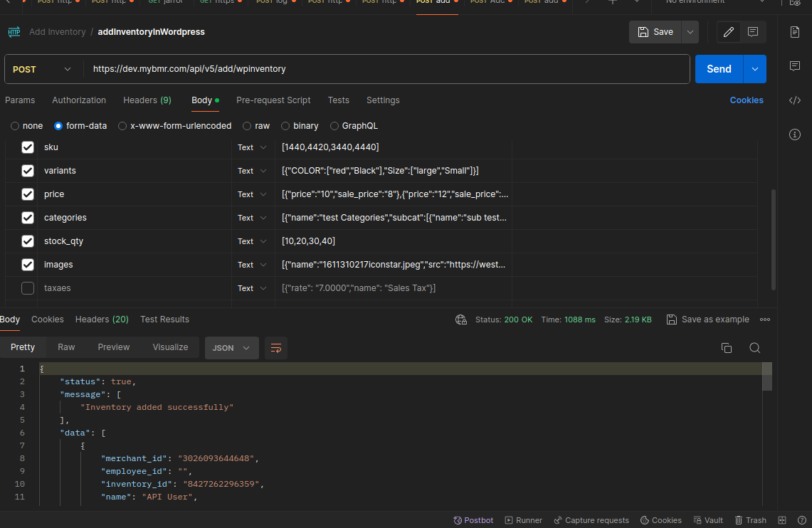The image size is (812, 528).
Task: Click the search icon in response panel
Action: click(755, 348)
